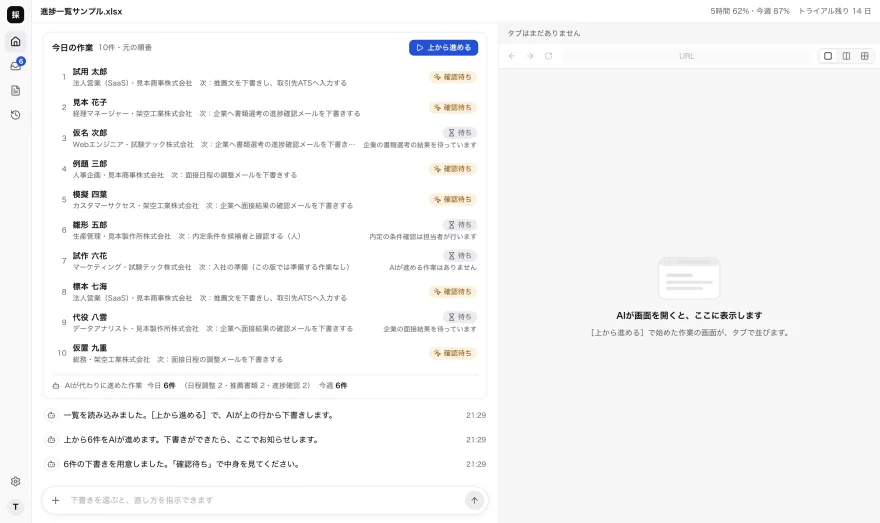Switch to the single-pane layout icon
Image resolution: width=880 pixels, height=523 pixels.
828,56
